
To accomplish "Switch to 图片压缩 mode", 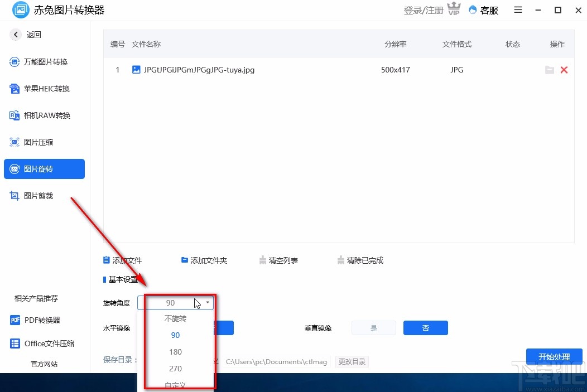I will click(x=43, y=142).
